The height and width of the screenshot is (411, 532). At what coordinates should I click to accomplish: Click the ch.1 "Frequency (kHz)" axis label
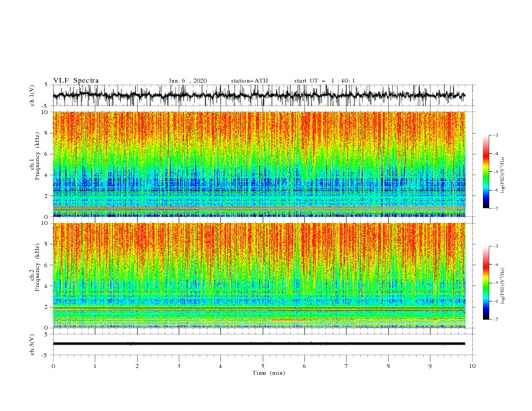[x=37, y=156]
